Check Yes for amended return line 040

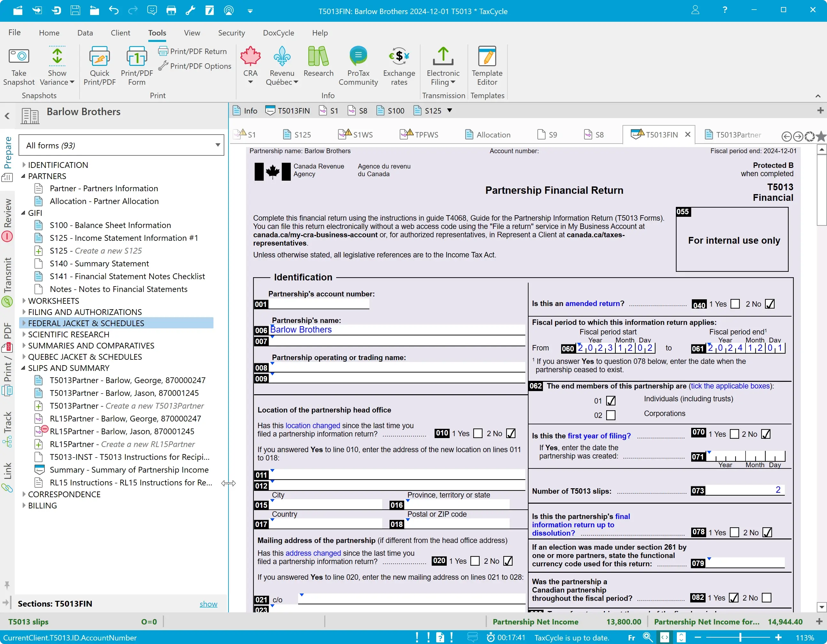tap(735, 304)
